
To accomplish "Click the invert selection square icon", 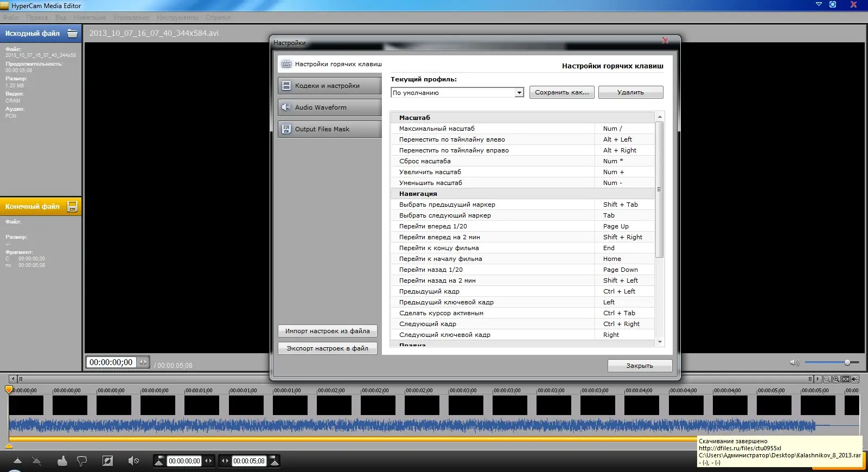I will 107,461.
